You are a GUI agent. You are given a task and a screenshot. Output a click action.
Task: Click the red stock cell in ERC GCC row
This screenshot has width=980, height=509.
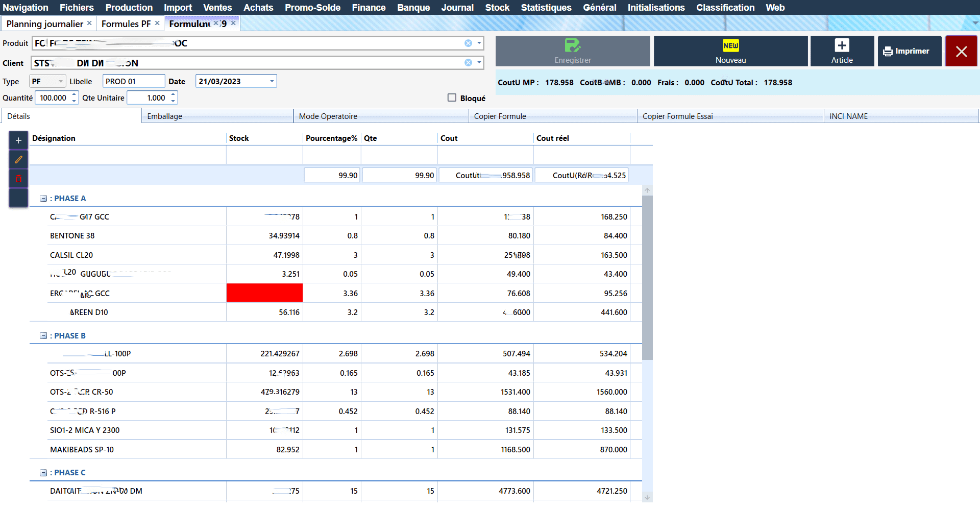click(264, 293)
